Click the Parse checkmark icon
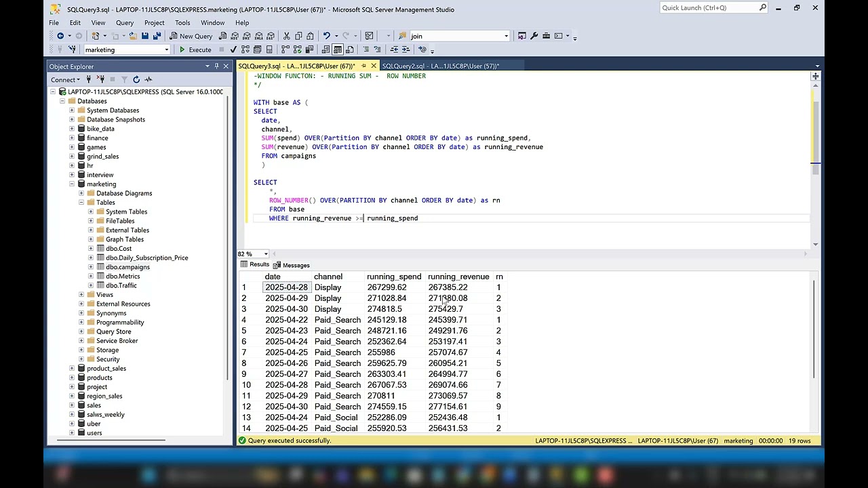 tap(233, 49)
